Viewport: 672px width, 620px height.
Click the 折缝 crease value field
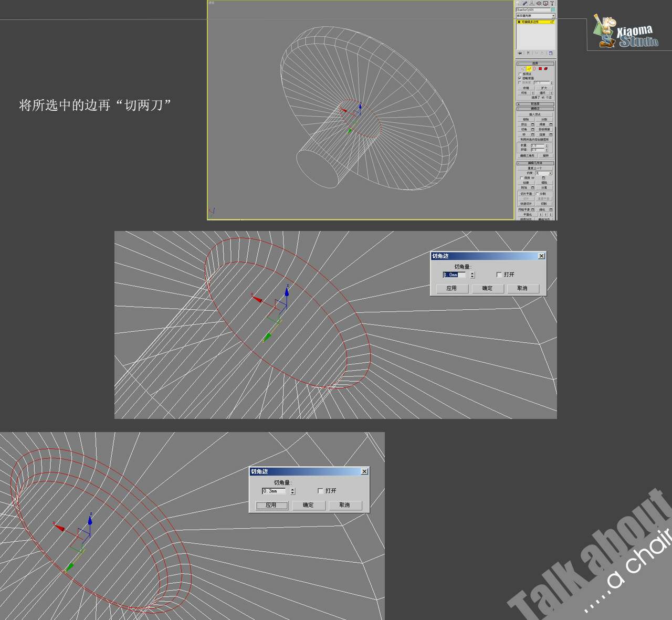coord(538,150)
